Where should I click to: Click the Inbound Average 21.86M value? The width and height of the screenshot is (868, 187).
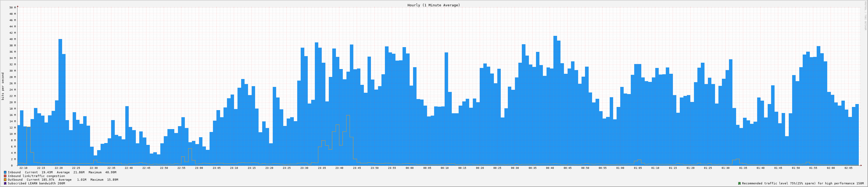80,172
